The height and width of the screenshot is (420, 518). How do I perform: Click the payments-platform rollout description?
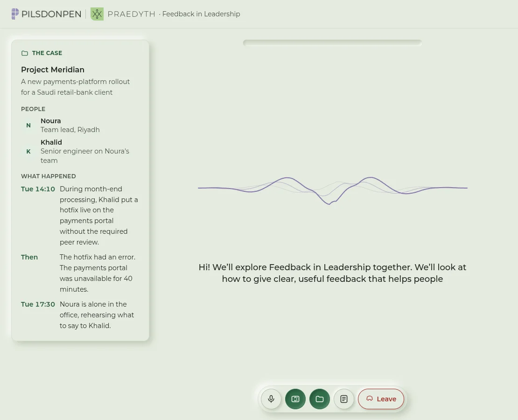[75, 87]
